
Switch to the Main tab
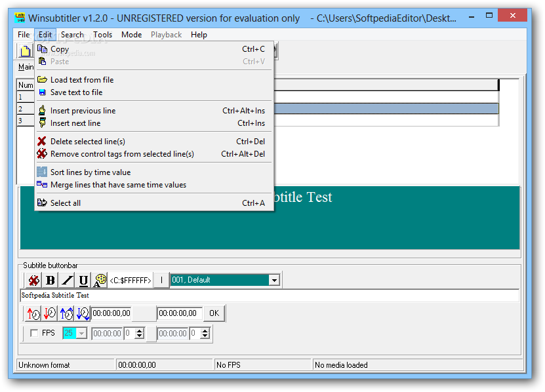pos(26,67)
